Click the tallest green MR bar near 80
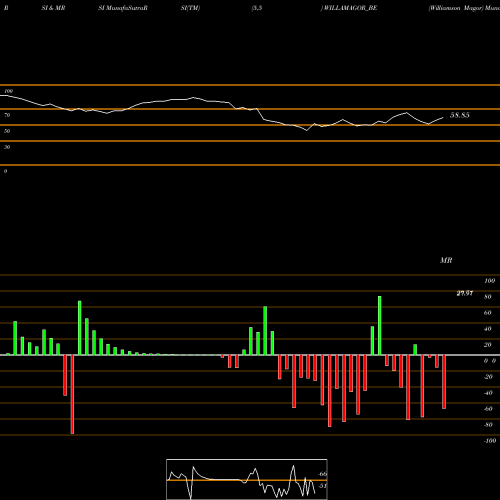Screen dimensions: 500x500 (x=380, y=325)
